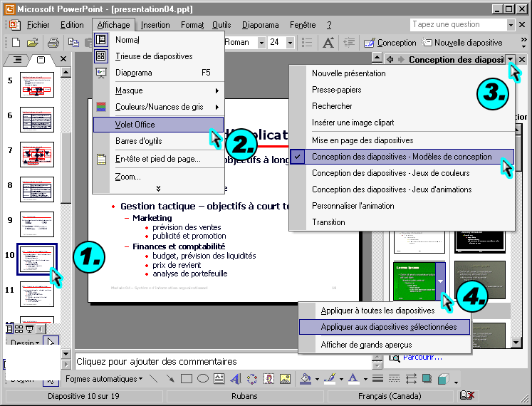Image resolution: width=532 pixels, height=406 pixels.
Task: Click the Open folder icon
Action: 32,43
